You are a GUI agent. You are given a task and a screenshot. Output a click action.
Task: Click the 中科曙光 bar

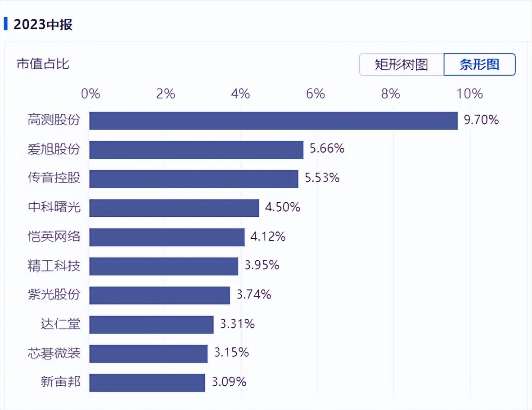coord(174,208)
